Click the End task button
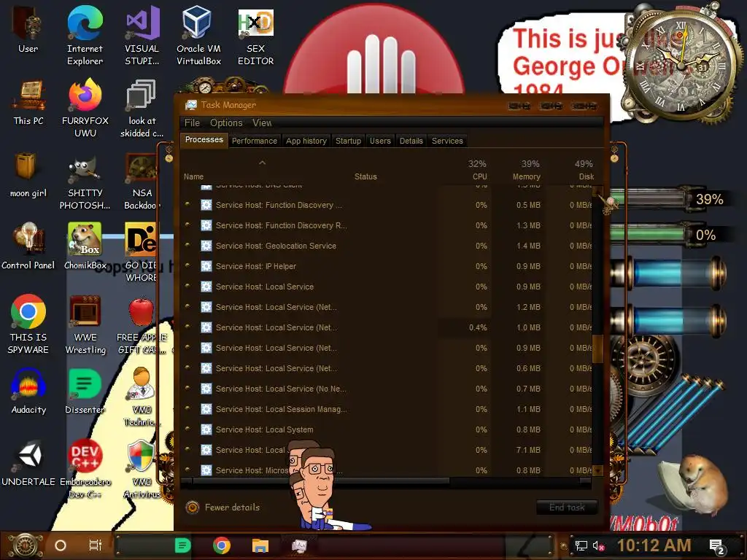Image resolution: width=747 pixels, height=560 pixels. click(567, 507)
